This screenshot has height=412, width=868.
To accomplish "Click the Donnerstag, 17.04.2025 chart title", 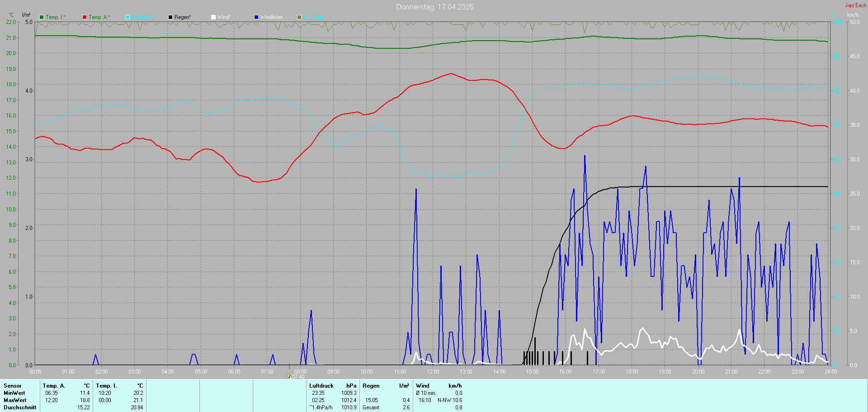I will [434, 7].
